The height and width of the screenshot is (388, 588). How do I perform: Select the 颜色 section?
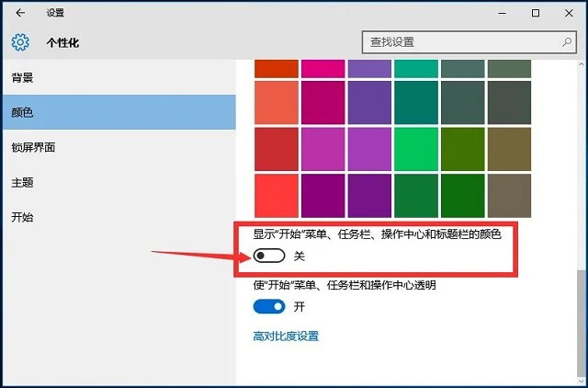click(x=119, y=112)
